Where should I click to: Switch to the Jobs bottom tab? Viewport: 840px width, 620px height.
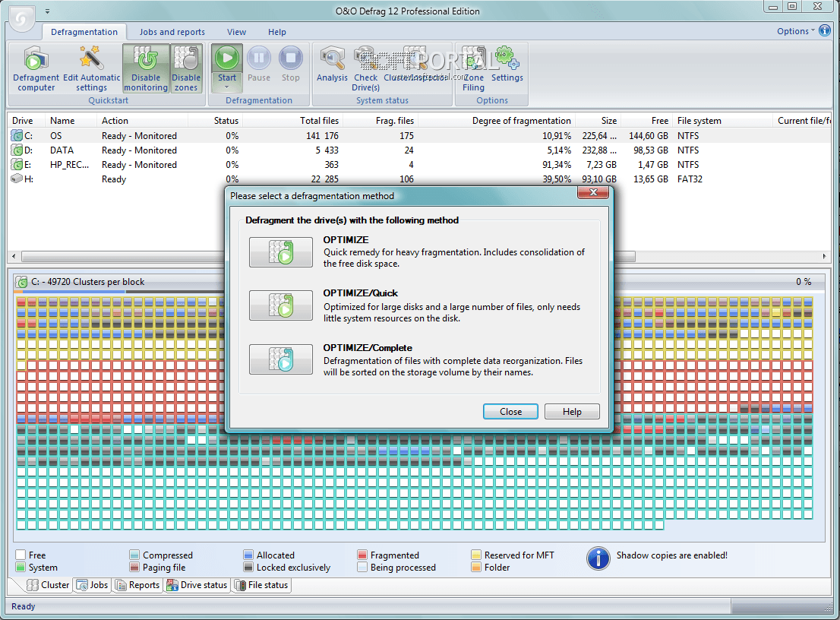92,584
